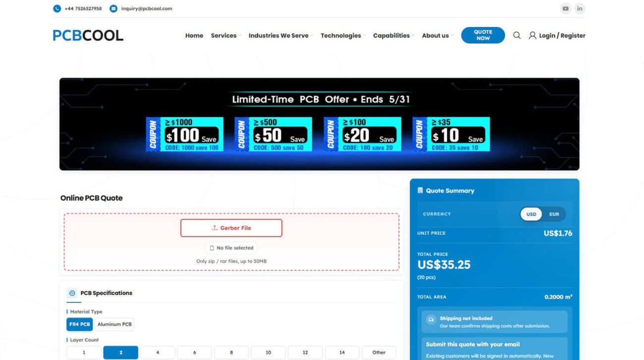The width and height of the screenshot is (644, 360).
Task: Click the total price US$35.25
Action: click(x=444, y=265)
